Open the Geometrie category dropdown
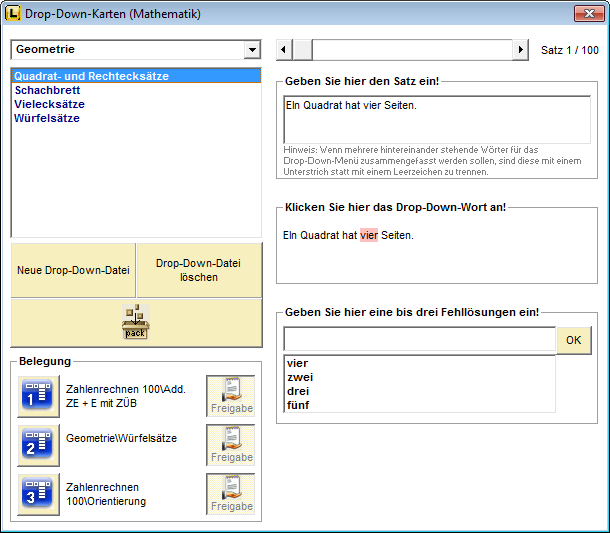The width and height of the screenshot is (610, 533). coord(251,50)
